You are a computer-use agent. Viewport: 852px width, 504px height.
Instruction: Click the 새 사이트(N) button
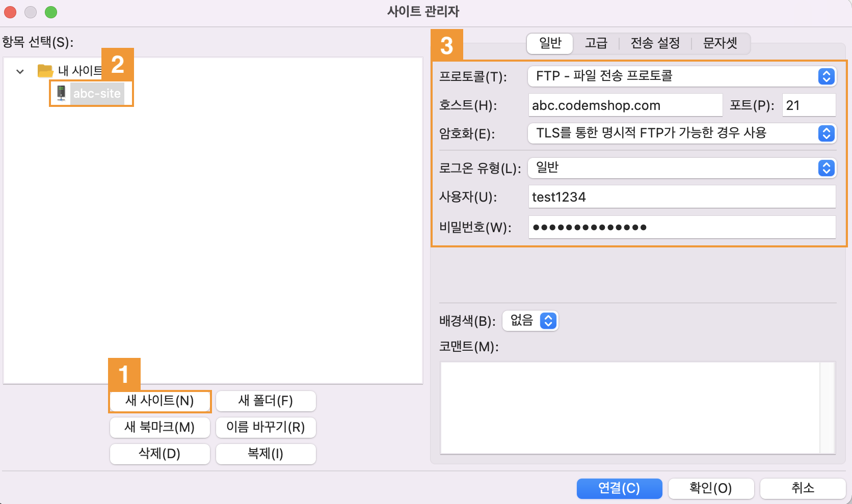[160, 401]
